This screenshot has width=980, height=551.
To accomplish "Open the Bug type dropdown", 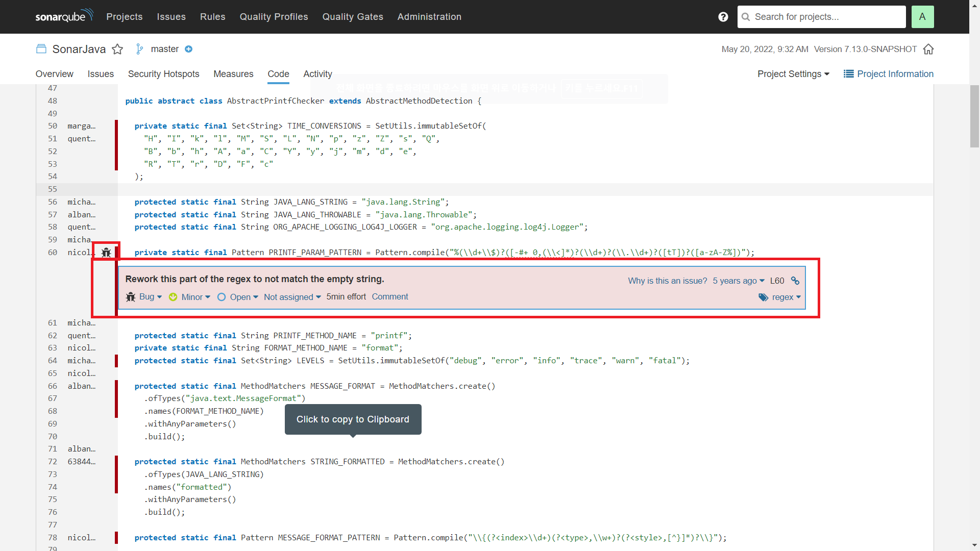I will click(x=144, y=297).
